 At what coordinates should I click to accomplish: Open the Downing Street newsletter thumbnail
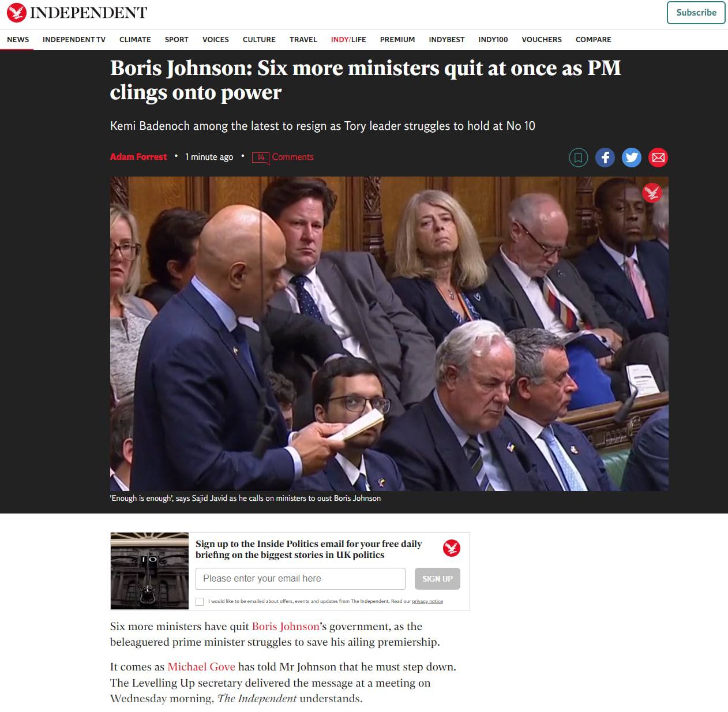tap(149, 571)
